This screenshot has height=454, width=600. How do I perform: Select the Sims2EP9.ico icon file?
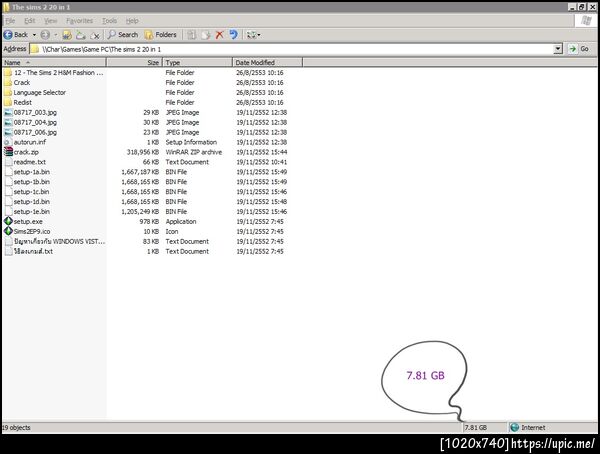point(27,231)
